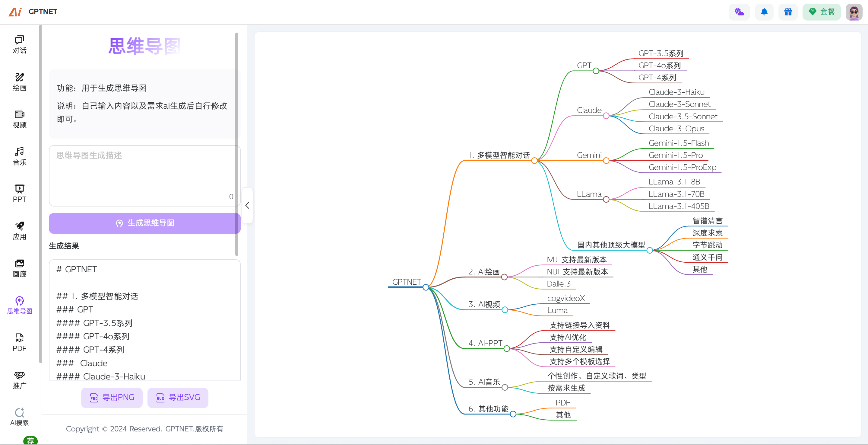868x445 pixels.
Task: Click the Gemini-1.5-ProExp node
Action: 682,167
